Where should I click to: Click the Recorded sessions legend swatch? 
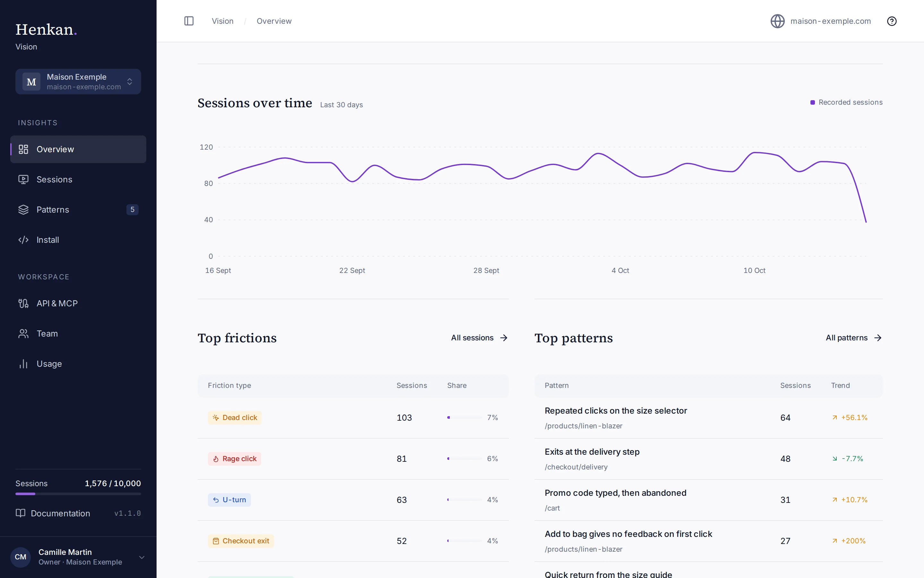(x=812, y=102)
